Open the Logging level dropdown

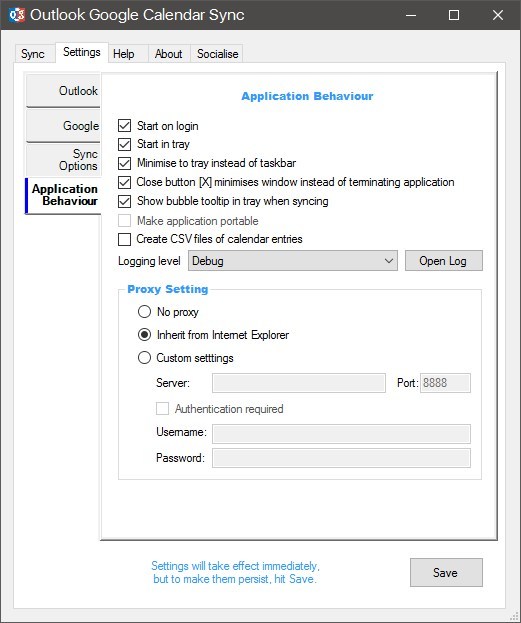click(x=293, y=261)
